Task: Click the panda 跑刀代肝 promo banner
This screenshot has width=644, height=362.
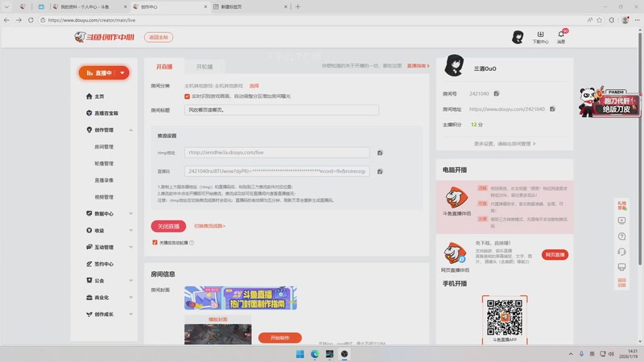Action: pyautogui.click(x=609, y=101)
